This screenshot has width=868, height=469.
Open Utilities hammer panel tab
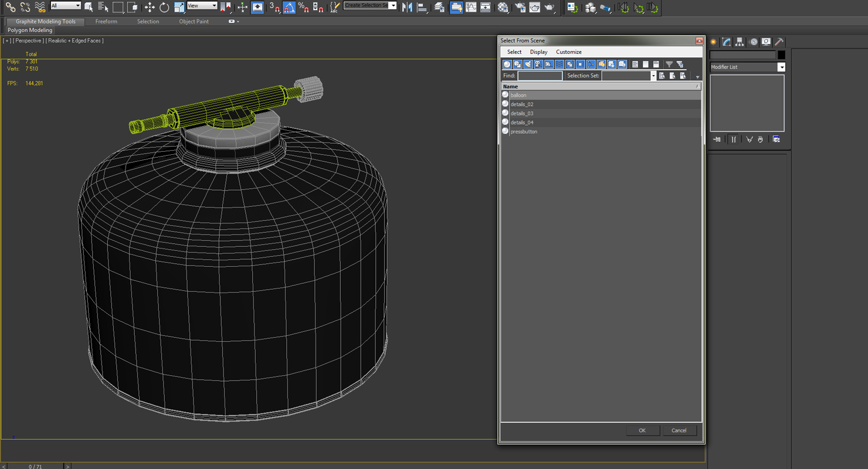click(779, 42)
